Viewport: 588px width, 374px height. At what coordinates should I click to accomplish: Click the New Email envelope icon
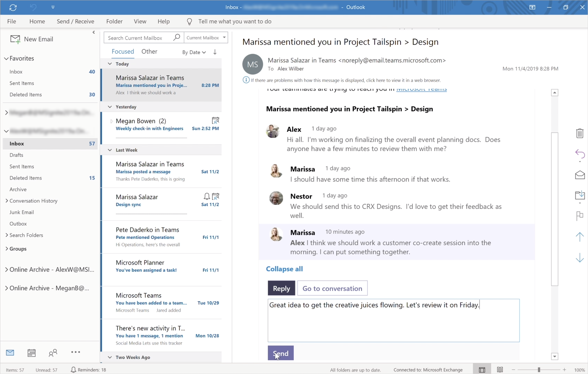[x=15, y=39]
